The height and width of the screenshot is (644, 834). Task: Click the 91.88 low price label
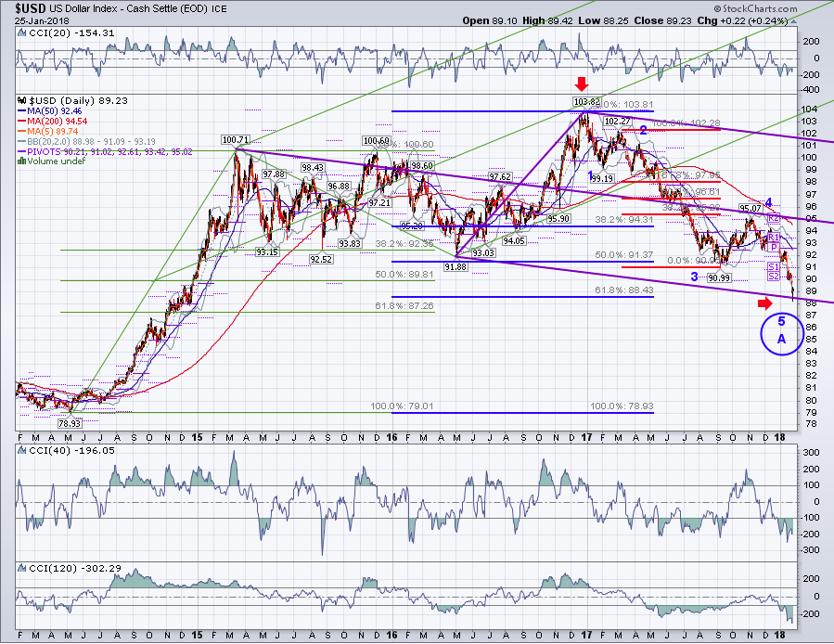(455, 267)
